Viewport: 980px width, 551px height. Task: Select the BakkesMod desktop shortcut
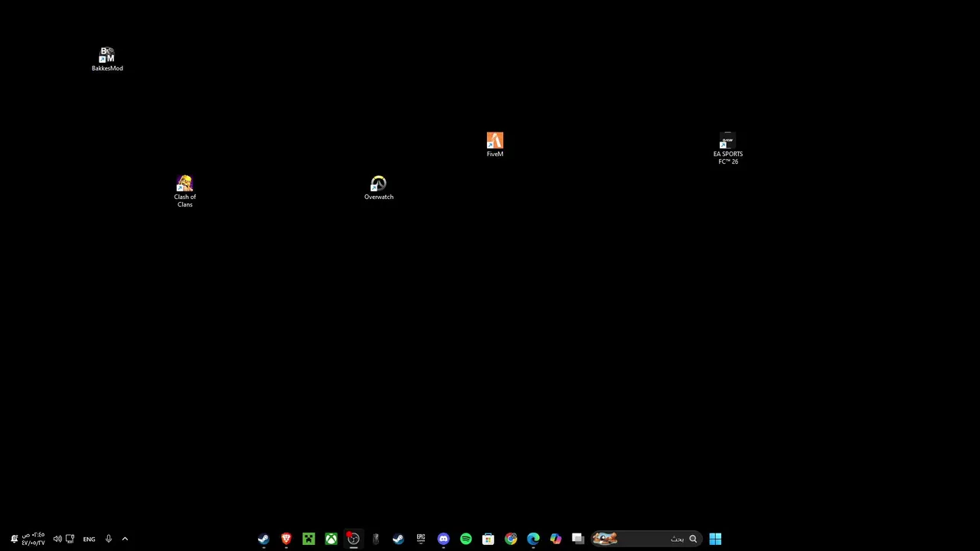[x=107, y=59]
